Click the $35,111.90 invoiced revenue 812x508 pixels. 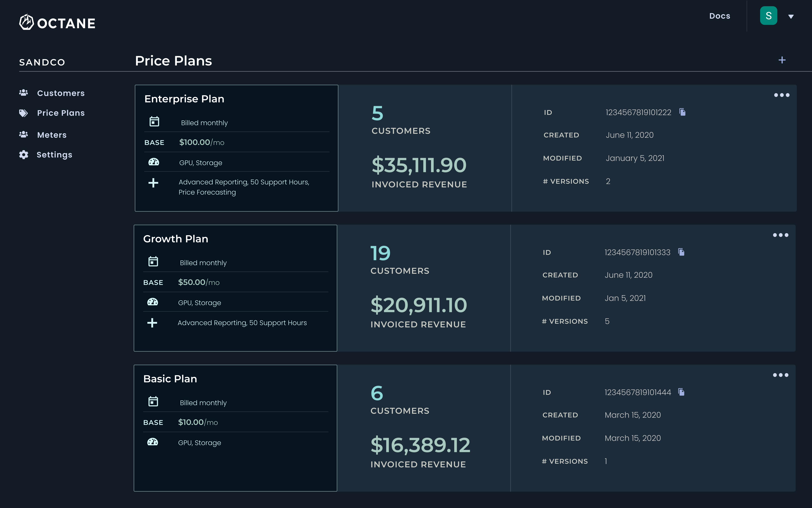(419, 165)
